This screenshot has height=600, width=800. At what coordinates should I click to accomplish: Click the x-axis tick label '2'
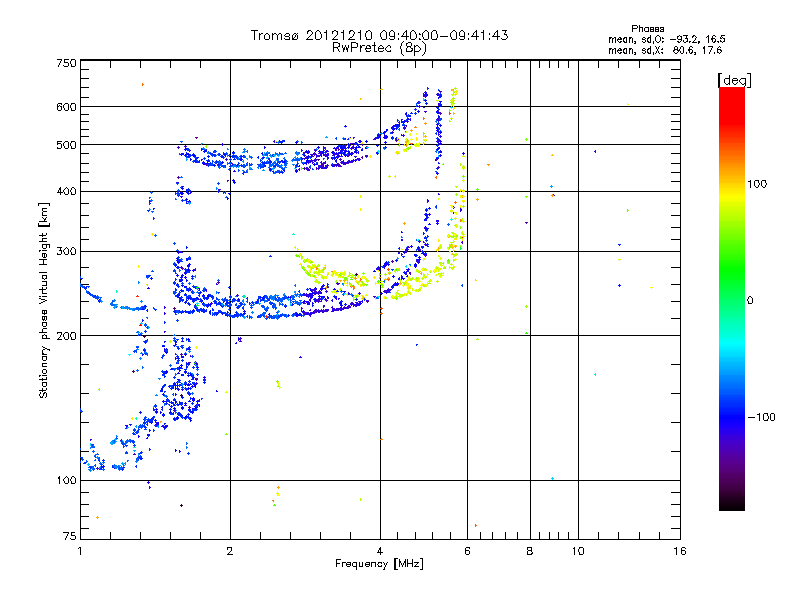(x=230, y=551)
